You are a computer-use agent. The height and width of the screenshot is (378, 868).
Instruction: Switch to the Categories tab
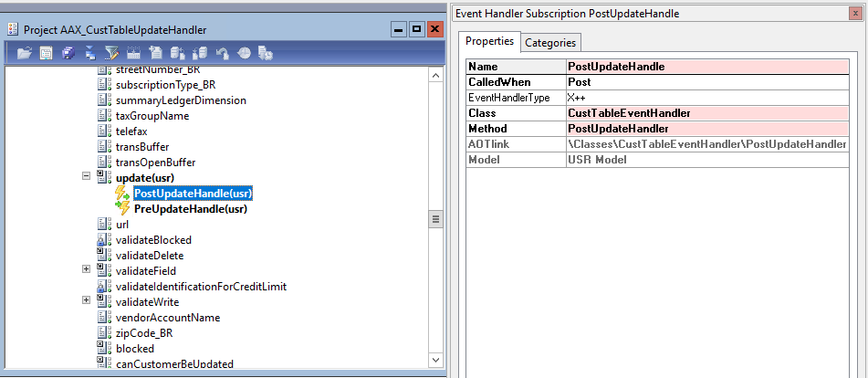(x=550, y=42)
